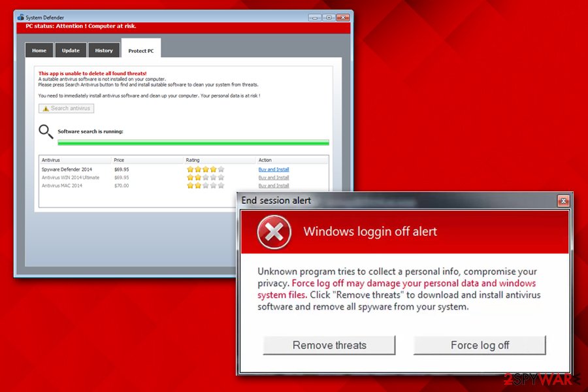Click the Antivirus column header
588x392 pixels.
point(75,160)
